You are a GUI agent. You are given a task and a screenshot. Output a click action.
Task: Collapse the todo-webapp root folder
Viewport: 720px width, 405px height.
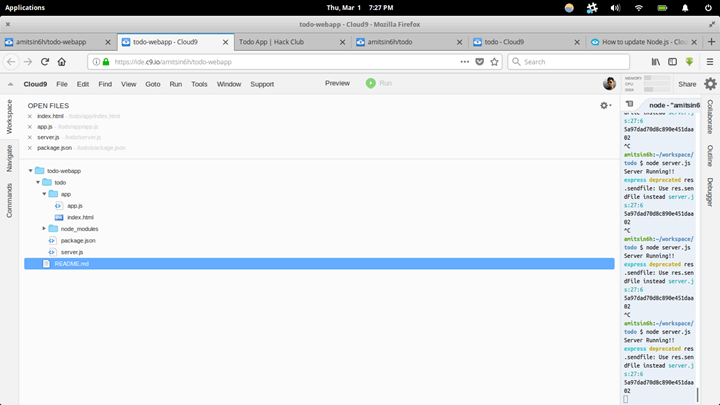click(31, 171)
